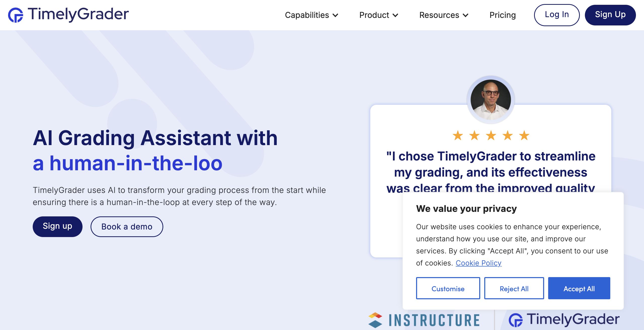
Task: Select Book a demo
Action: [127, 227]
